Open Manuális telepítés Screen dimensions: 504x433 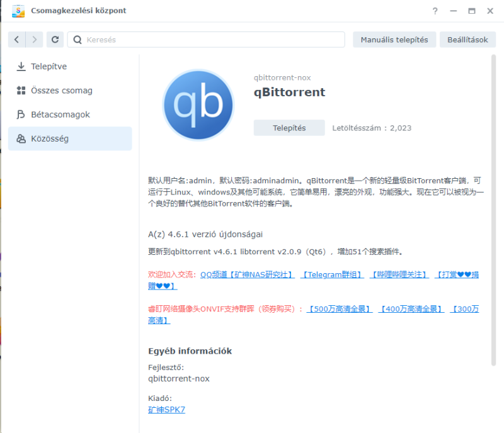point(394,40)
